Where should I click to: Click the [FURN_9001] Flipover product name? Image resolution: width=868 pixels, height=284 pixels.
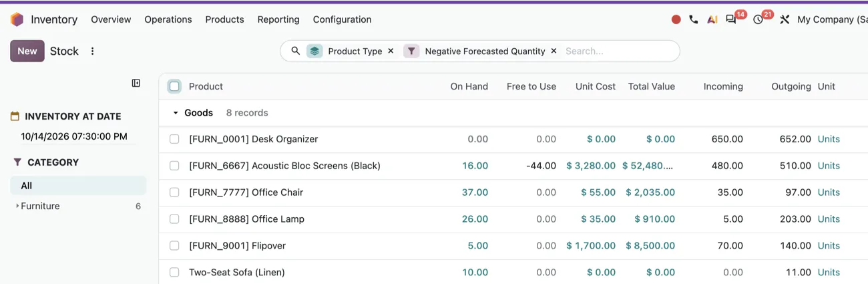coord(237,246)
